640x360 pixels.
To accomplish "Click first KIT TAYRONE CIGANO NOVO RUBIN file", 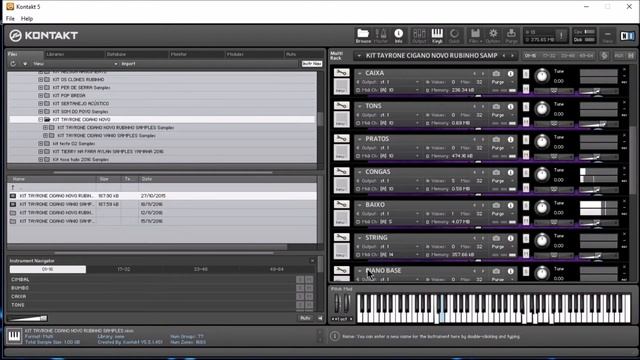I will click(162, 196).
